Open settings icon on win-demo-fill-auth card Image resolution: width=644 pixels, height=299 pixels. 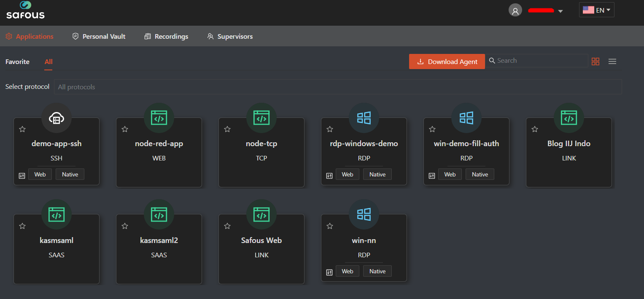click(432, 176)
